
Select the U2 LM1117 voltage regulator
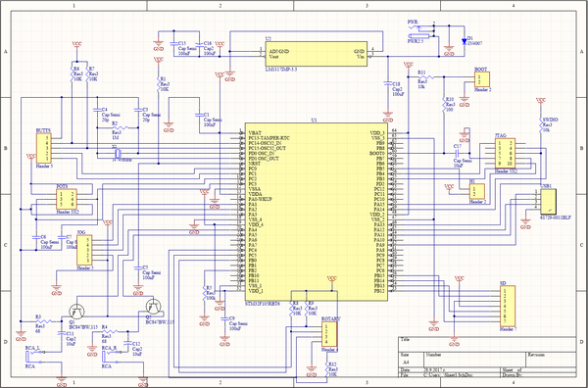pos(317,54)
